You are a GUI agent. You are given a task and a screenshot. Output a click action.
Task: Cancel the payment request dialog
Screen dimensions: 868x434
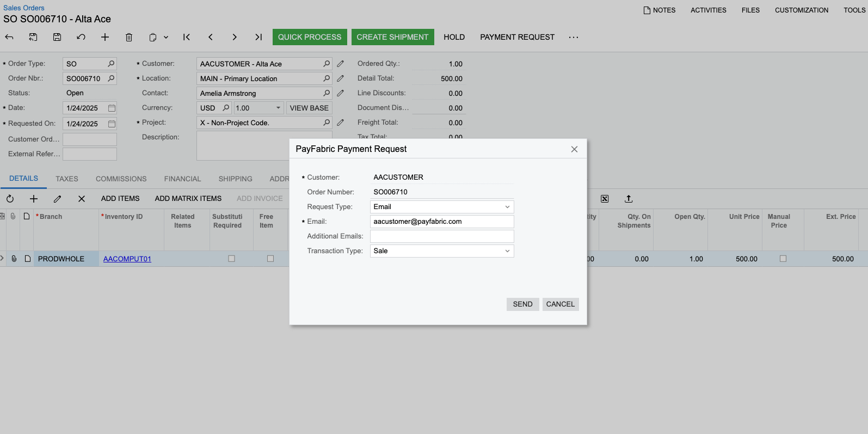(561, 304)
